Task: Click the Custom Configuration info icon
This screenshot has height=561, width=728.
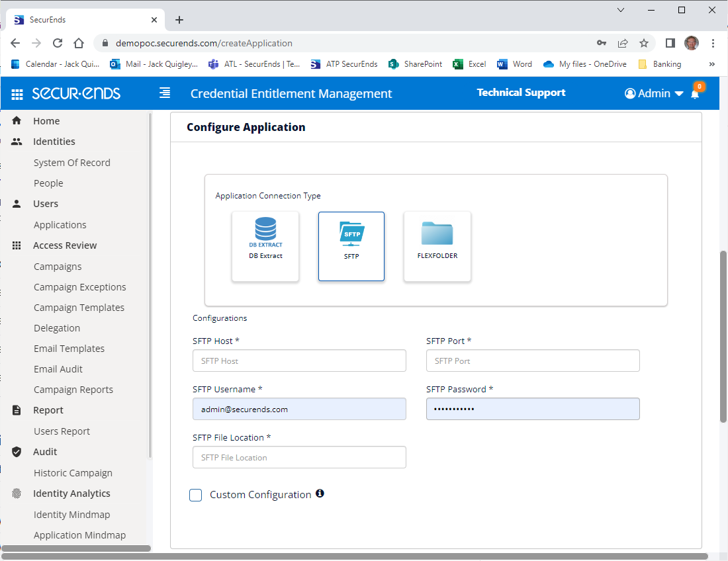Action: click(320, 494)
